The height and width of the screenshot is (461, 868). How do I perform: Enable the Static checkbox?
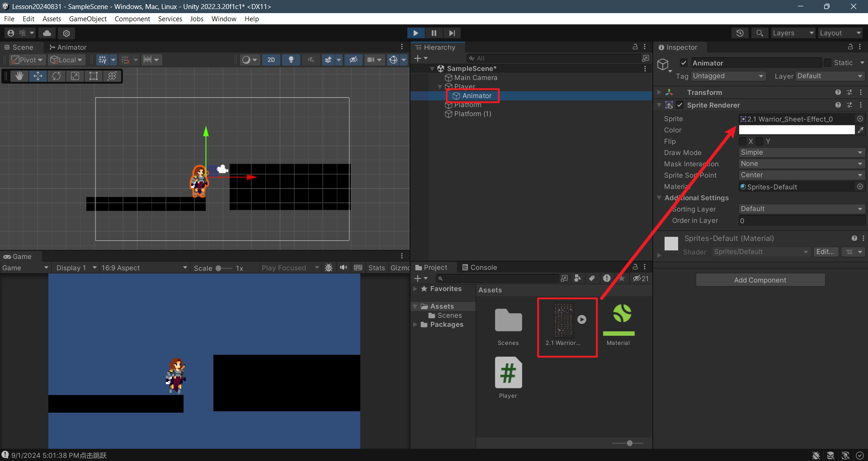827,63
